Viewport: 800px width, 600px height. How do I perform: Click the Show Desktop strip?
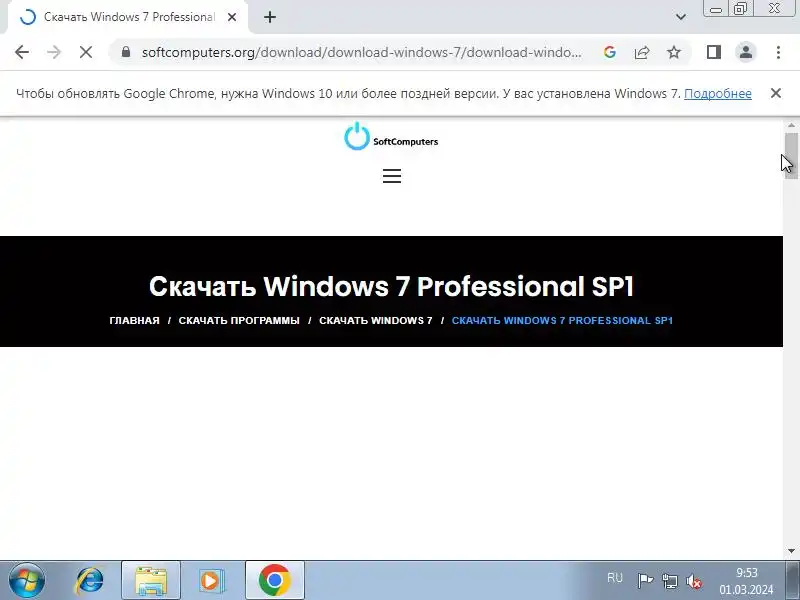tap(793, 580)
